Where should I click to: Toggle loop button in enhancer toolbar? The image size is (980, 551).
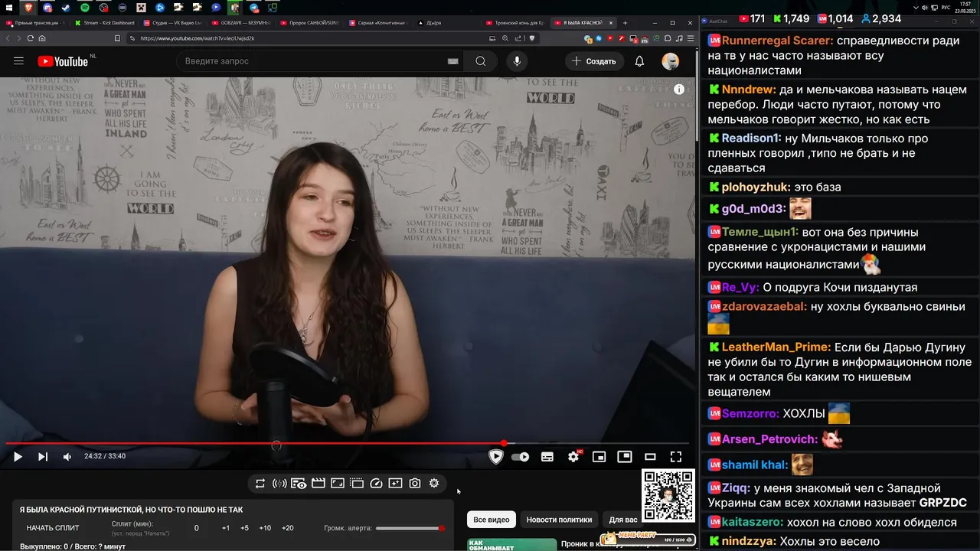pos(260,484)
